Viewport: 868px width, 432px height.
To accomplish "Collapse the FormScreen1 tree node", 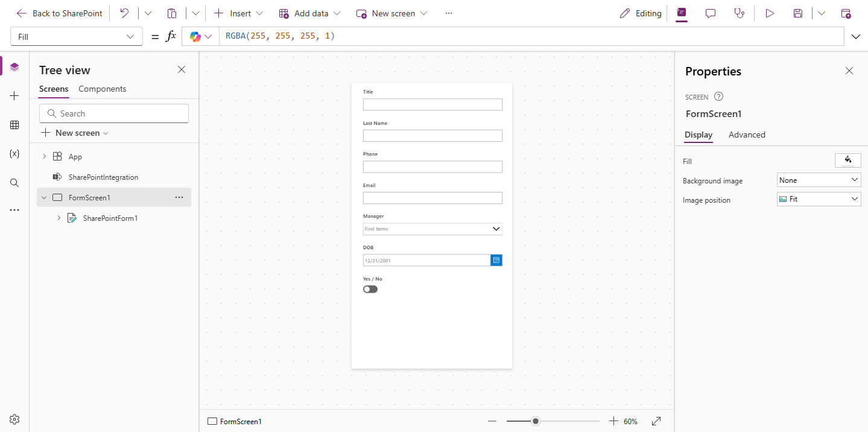I will pyautogui.click(x=44, y=198).
